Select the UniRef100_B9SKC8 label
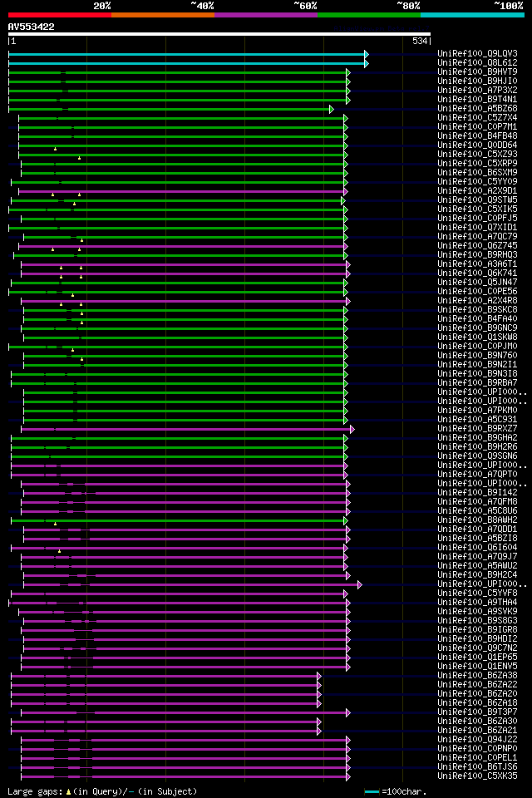Image resolution: width=532 pixels, height=798 pixels. point(477,310)
